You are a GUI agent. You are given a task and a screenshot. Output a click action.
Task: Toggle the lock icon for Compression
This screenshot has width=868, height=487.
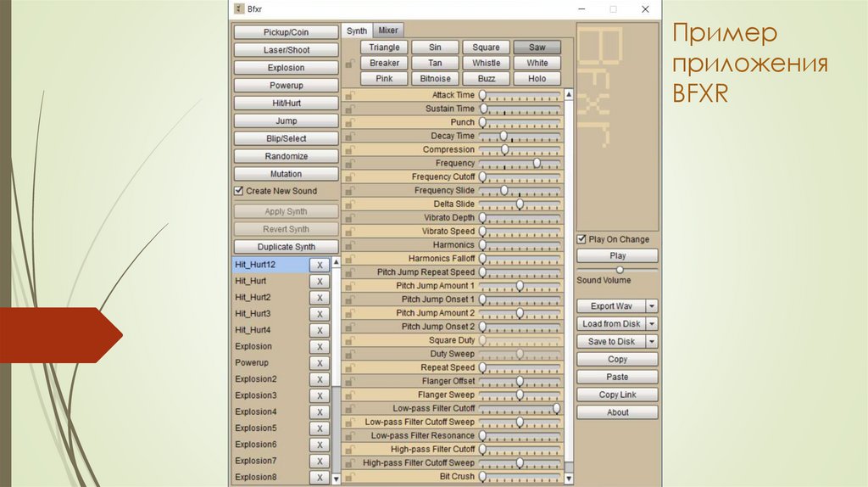coord(350,149)
